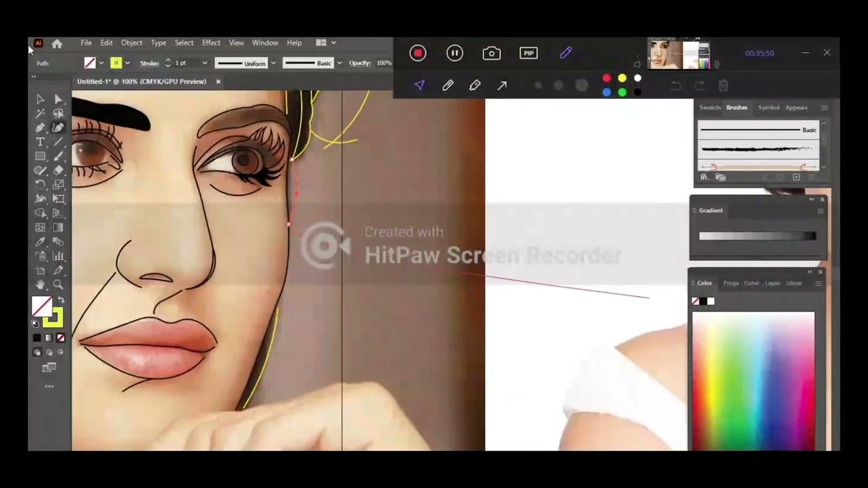The image size is (868, 488).
Task: Select the Rectangle tool
Action: (40, 156)
